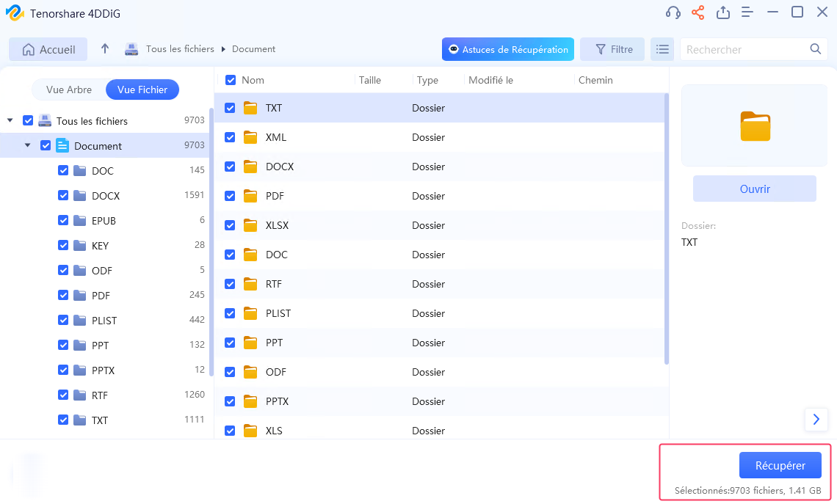Screen dimensions: 837x504
Task: Open the export/upload icon in titlebar
Action: pos(722,12)
